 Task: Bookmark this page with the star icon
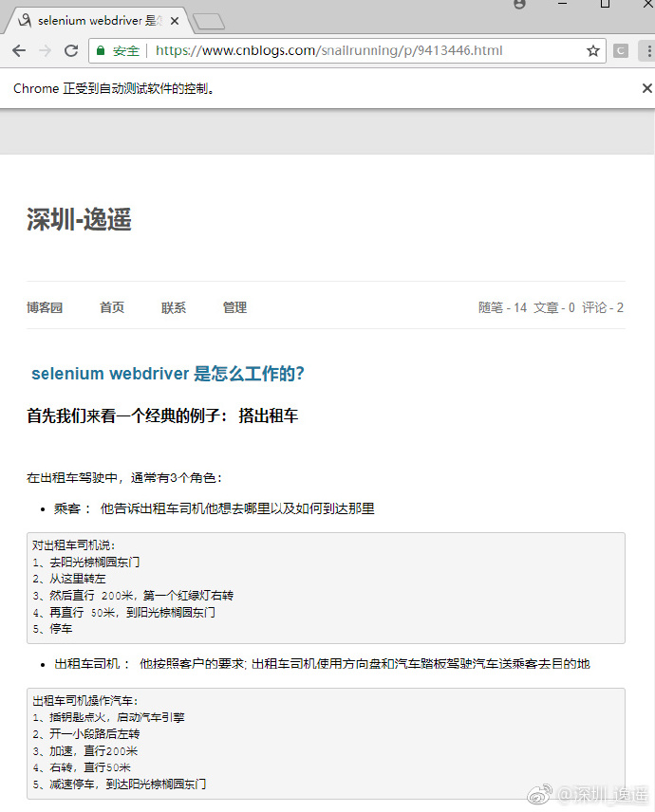[x=592, y=51]
